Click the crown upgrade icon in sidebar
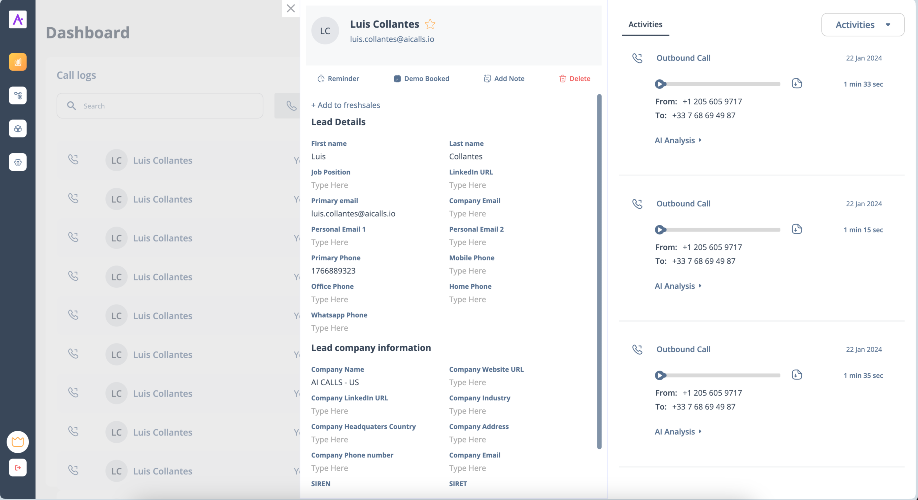The width and height of the screenshot is (918, 500). [18, 442]
